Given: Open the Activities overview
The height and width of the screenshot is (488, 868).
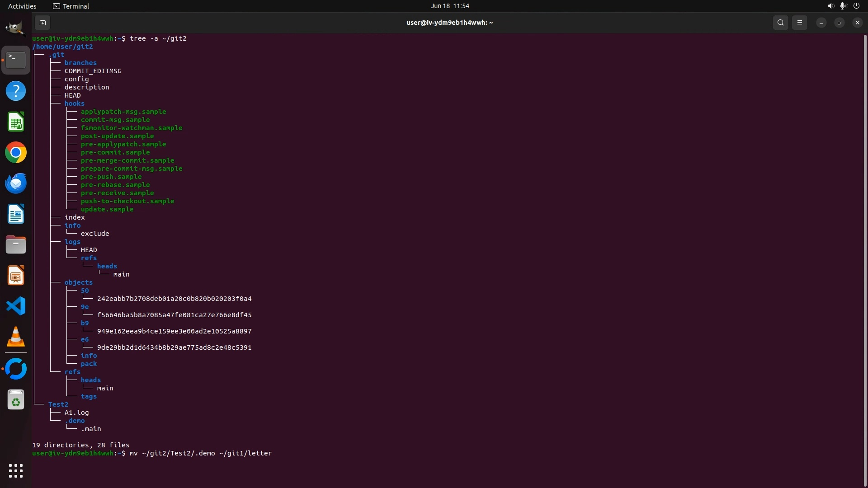Looking at the screenshot, I should 22,6.
